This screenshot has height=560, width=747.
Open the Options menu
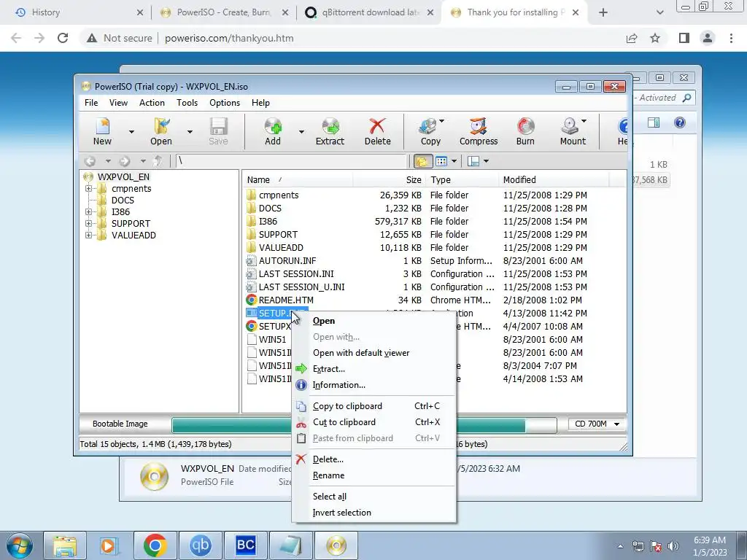click(225, 103)
